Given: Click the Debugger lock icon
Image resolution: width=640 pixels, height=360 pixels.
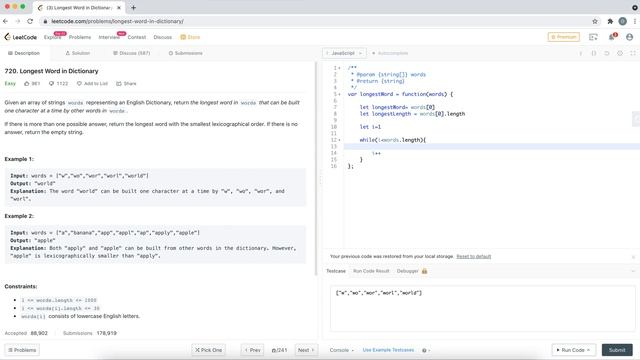Looking at the screenshot, I should pos(424,271).
